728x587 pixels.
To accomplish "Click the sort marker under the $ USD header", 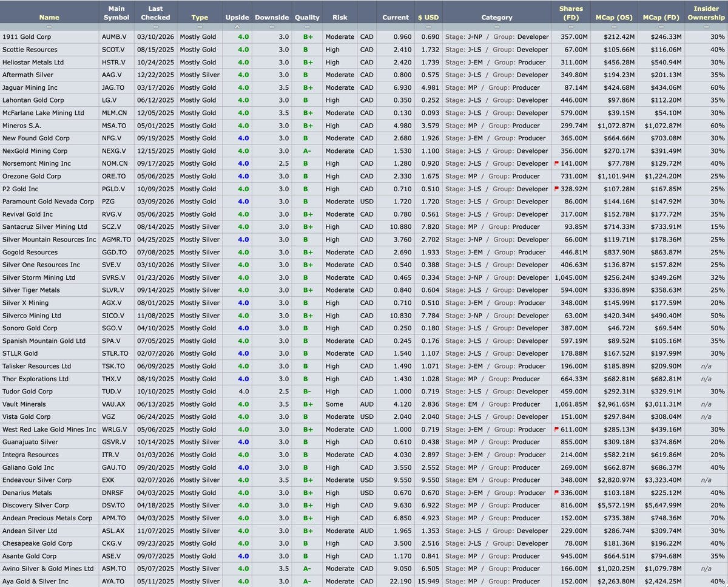I will (428, 27).
